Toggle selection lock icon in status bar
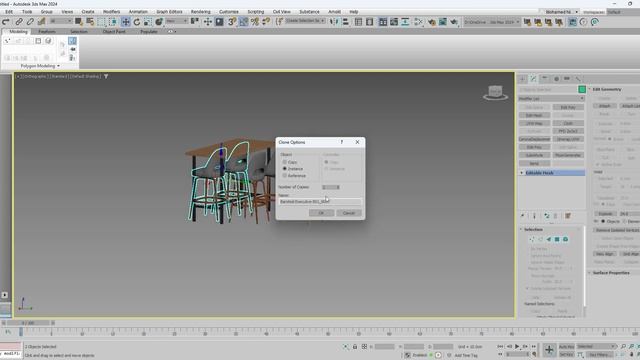Viewport: 640px width, 360px height. [355, 347]
